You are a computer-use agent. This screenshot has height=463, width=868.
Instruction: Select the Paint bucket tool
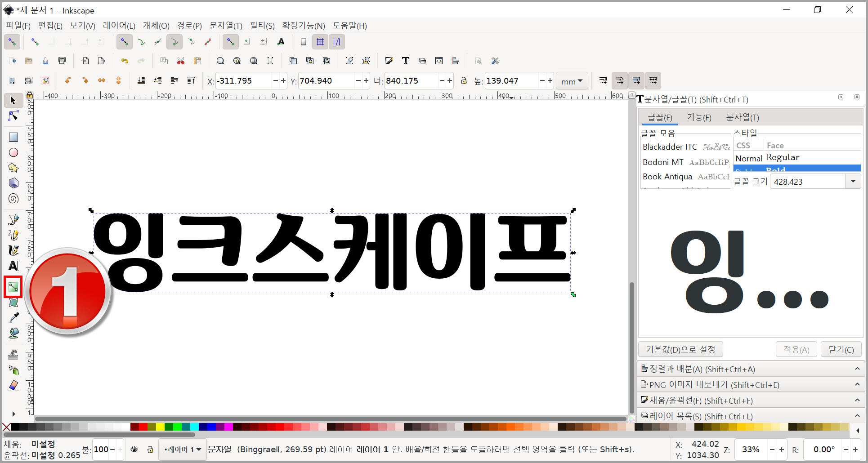(x=13, y=333)
